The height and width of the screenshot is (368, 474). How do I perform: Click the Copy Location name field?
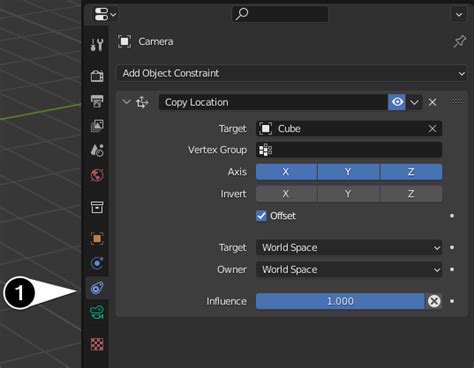273,102
